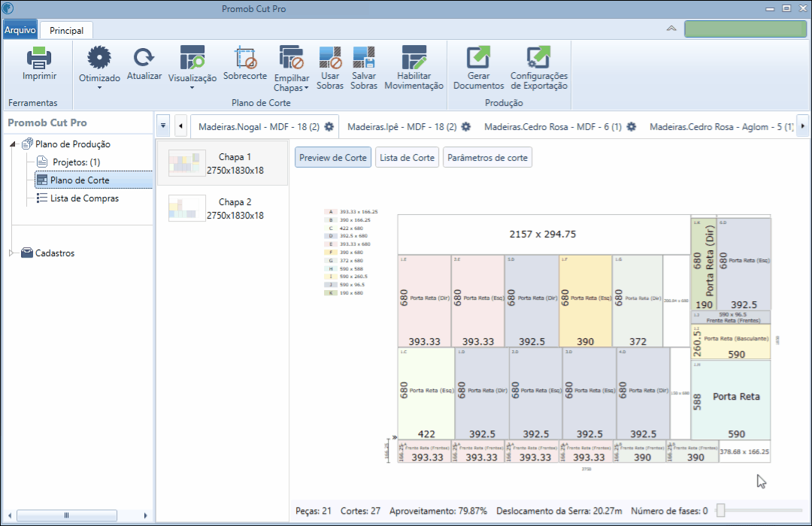
Task: Click the 378.68 x 166.25 leftover piece
Action: click(744, 452)
